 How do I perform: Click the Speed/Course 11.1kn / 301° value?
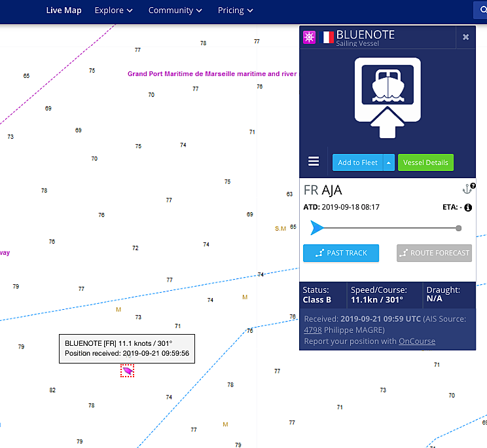(x=377, y=300)
